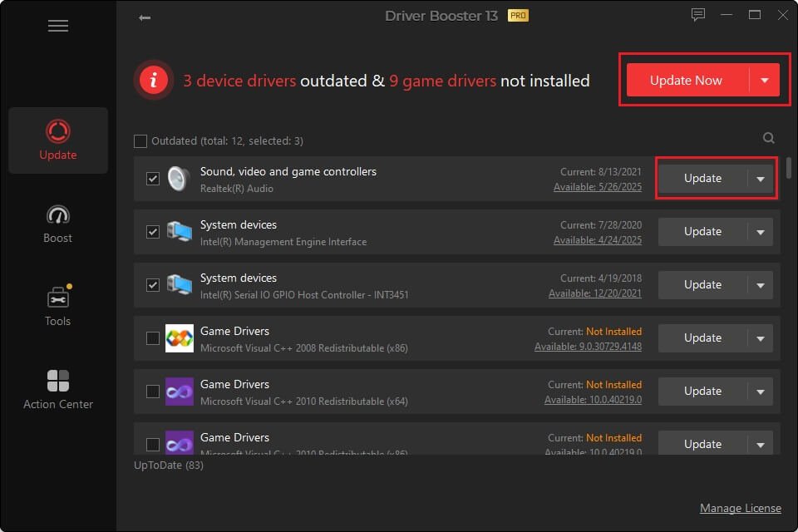
Task: Expand Update options for bottom Game Drivers row
Action: click(761, 445)
